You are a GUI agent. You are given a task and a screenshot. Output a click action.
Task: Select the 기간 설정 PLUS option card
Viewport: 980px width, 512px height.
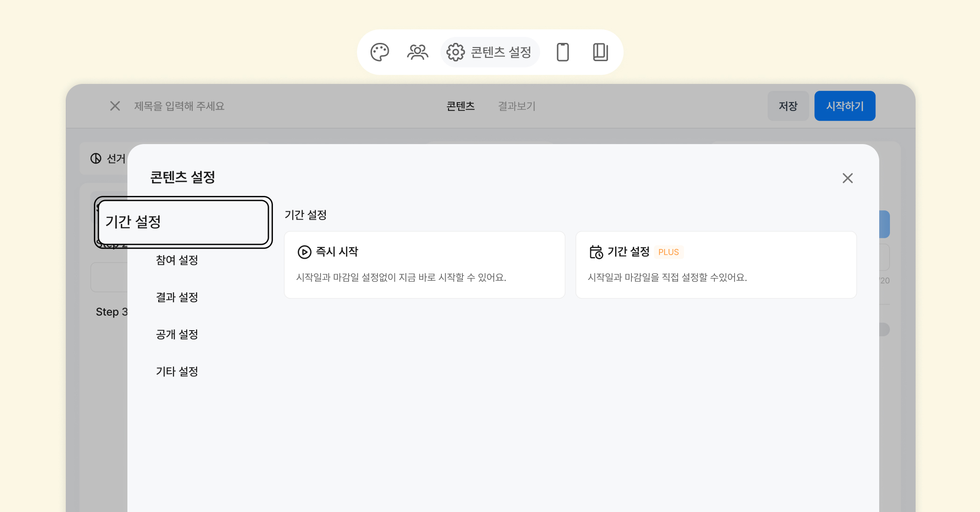tap(715, 265)
